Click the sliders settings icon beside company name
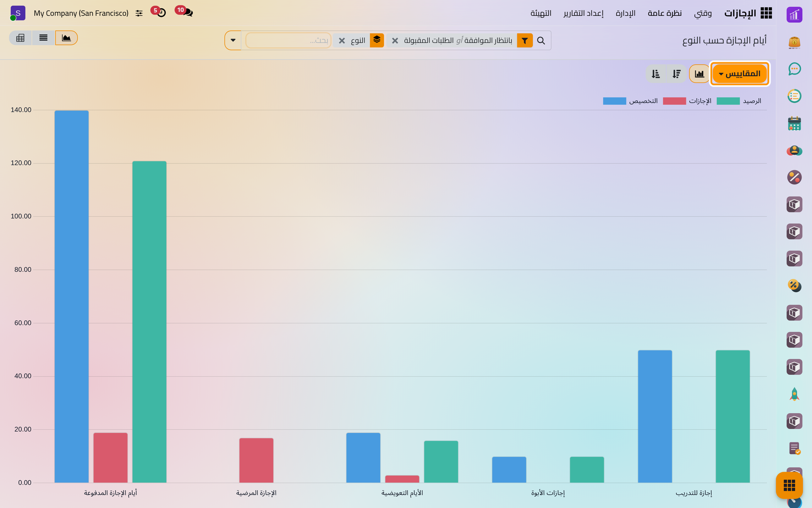The width and height of the screenshot is (812, 508). tap(139, 13)
